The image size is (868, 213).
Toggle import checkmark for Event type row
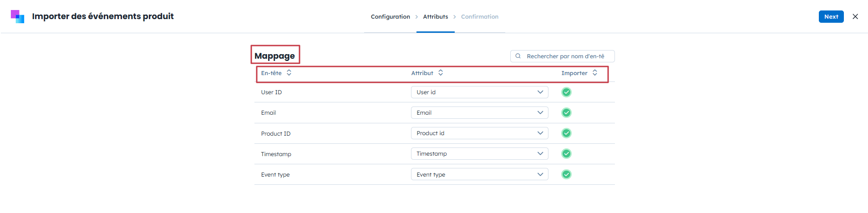(x=566, y=174)
